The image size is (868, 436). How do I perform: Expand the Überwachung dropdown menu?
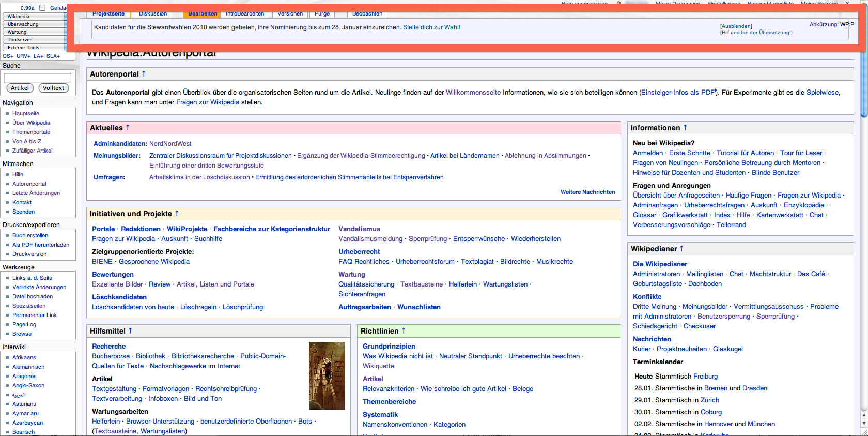[34, 24]
